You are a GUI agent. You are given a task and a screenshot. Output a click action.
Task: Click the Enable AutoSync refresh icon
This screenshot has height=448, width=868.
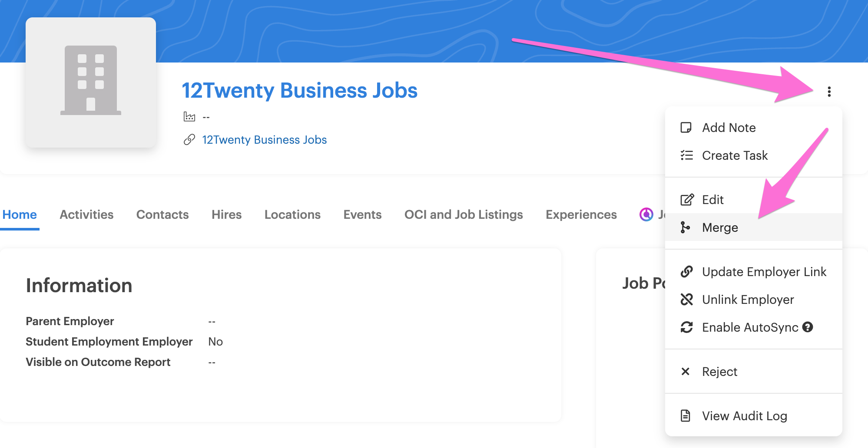[x=686, y=327]
